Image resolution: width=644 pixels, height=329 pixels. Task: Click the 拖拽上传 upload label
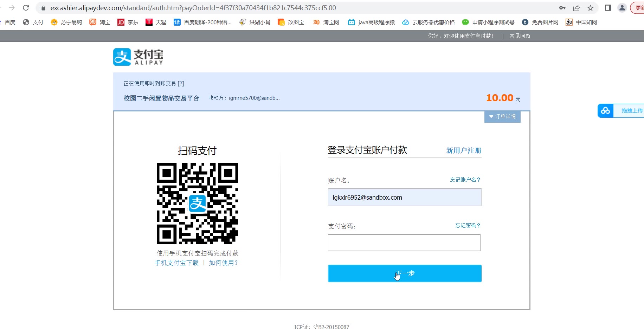(632, 111)
